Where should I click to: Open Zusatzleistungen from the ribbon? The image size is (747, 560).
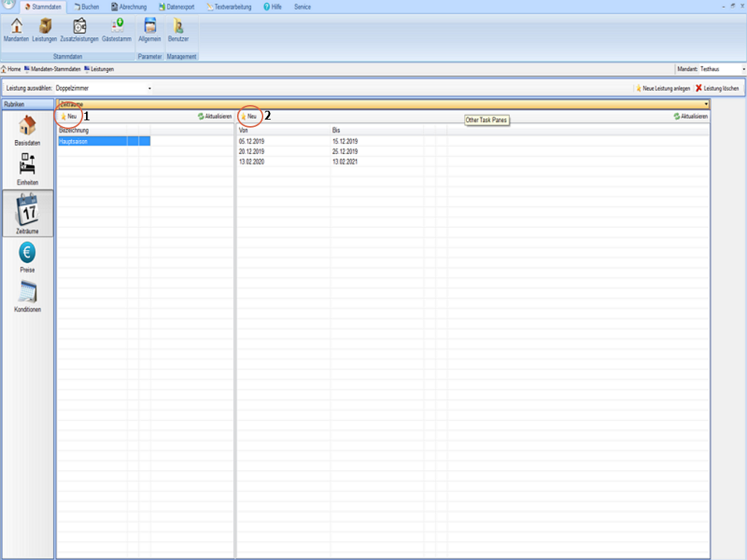click(79, 29)
